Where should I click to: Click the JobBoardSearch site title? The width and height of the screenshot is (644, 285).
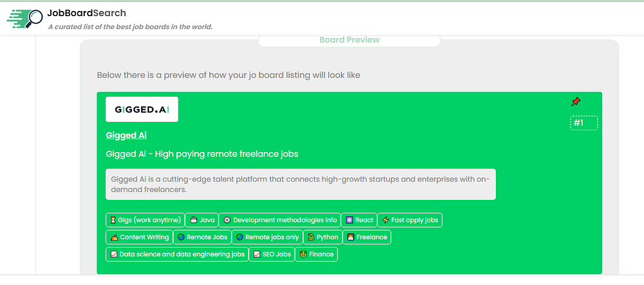click(87, 13)
